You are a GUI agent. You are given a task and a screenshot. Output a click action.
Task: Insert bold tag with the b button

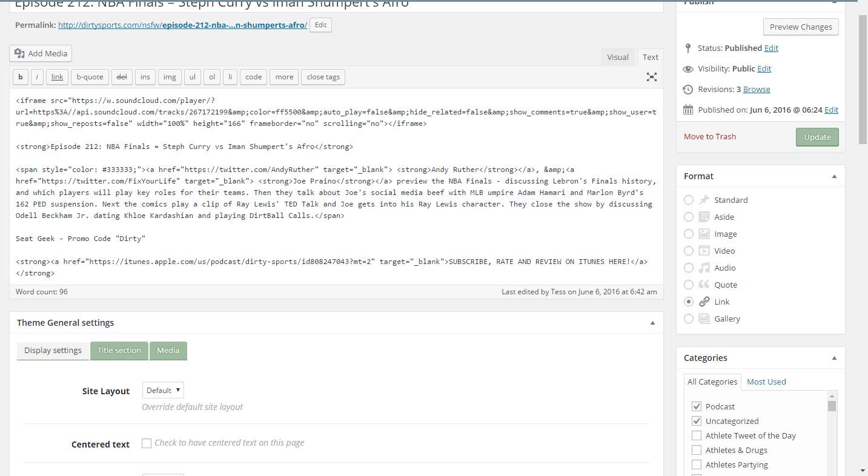(21, 77)
